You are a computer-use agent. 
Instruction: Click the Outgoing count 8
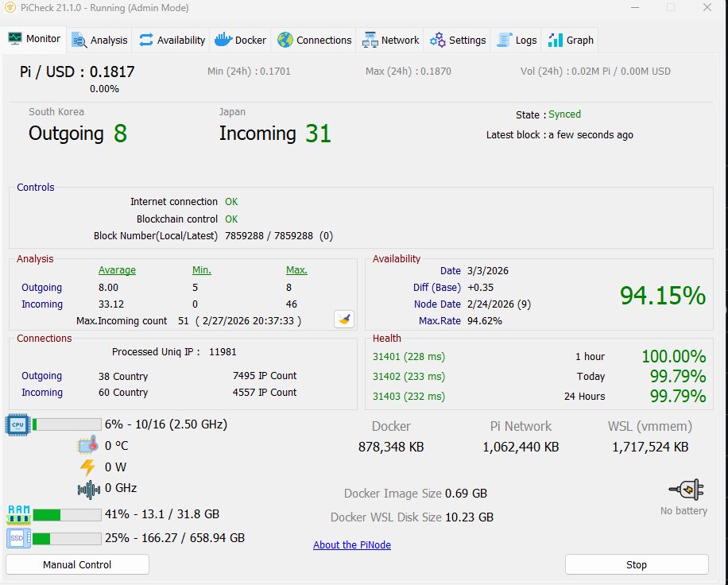pyautogui.click(x=120, y=134)
